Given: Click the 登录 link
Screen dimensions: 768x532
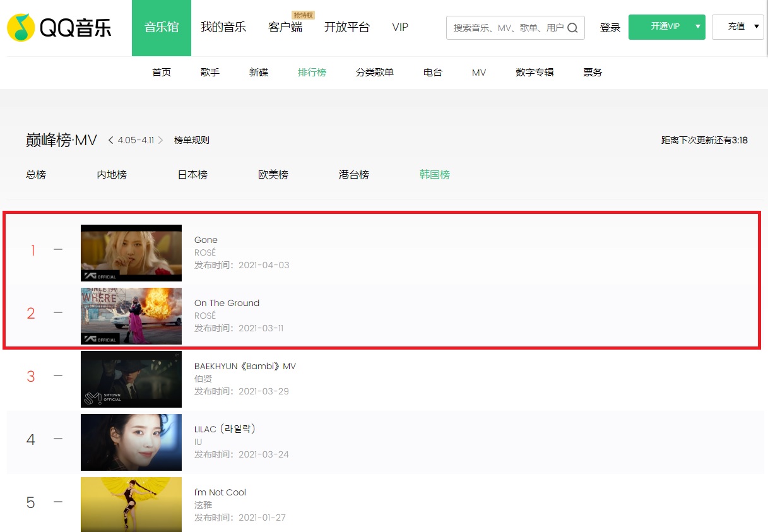Looking at the screenshot, I should point(610,28).
